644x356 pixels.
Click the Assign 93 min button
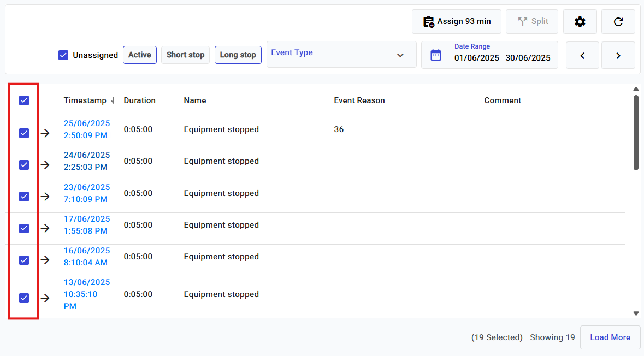[x=457, y=22]
